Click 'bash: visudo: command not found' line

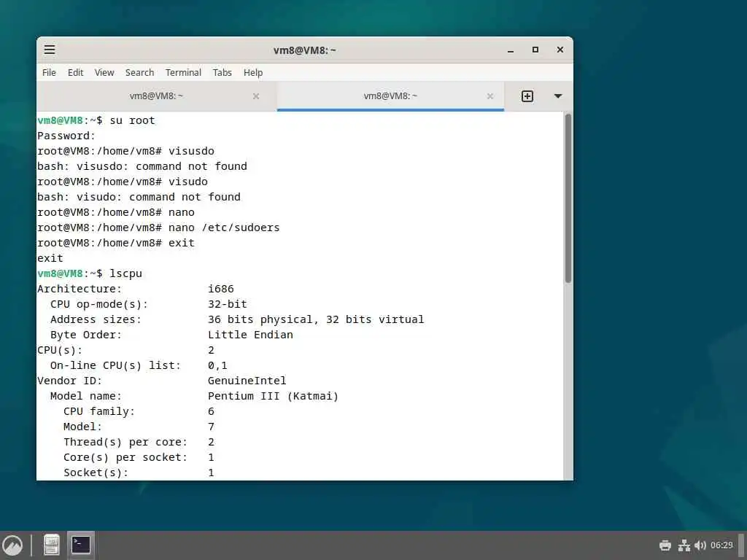pyautogui.click(x=139, y=197)
